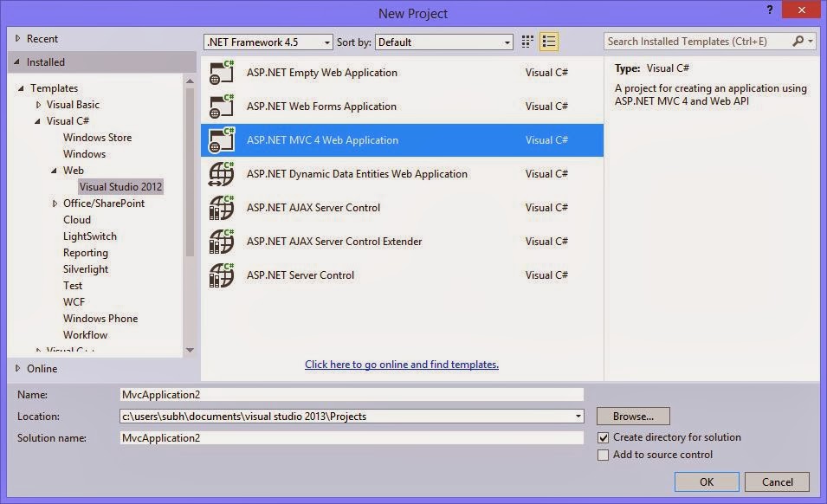The height and width of the screenshot is (504, 827).
Task: Click the ASP.NET Web Forms Application icon
Action: tap(221, 107)
